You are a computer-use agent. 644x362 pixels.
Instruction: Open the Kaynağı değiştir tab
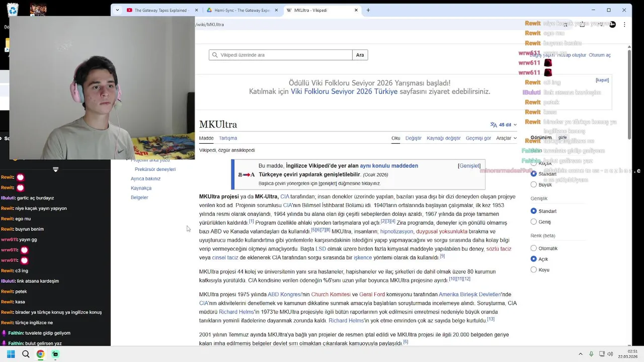click(x=444, y=138)
